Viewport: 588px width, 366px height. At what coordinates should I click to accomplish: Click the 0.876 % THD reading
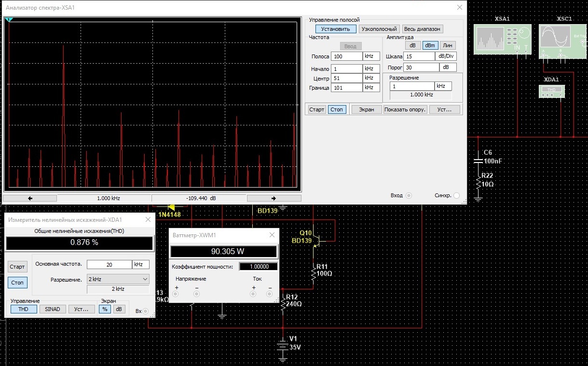coord(79,243)
